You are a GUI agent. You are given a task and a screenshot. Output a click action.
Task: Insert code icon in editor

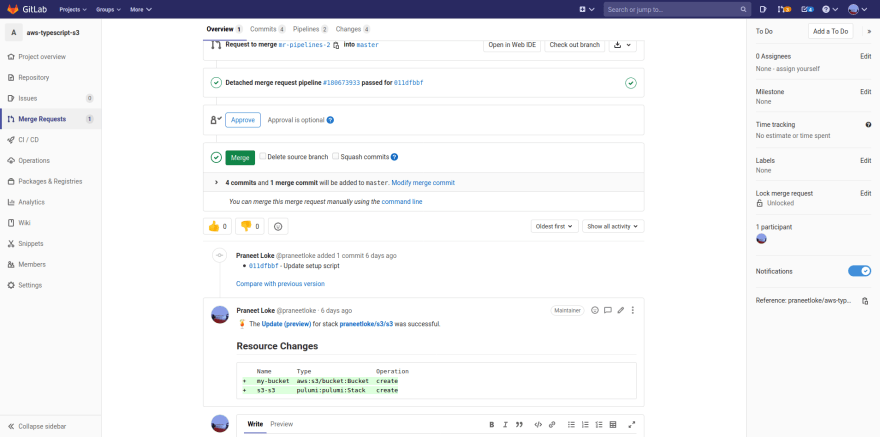[x=538, y=425]
